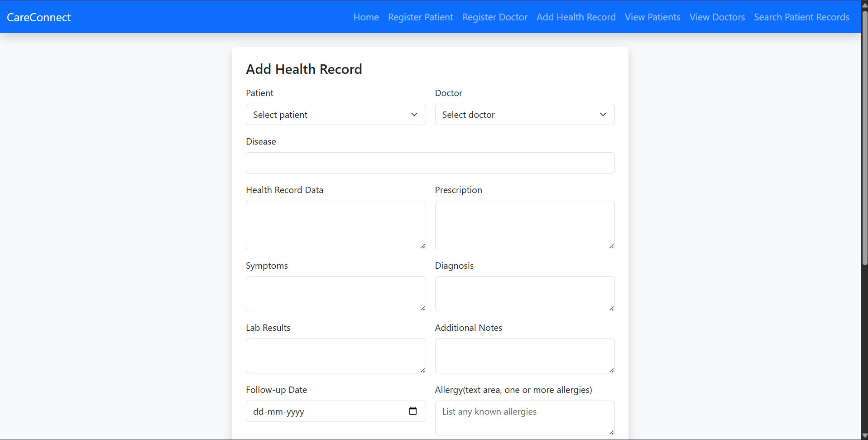Navigate to View Doctors
The width and height of the screenshot is (868, 440).
(717, 17)
